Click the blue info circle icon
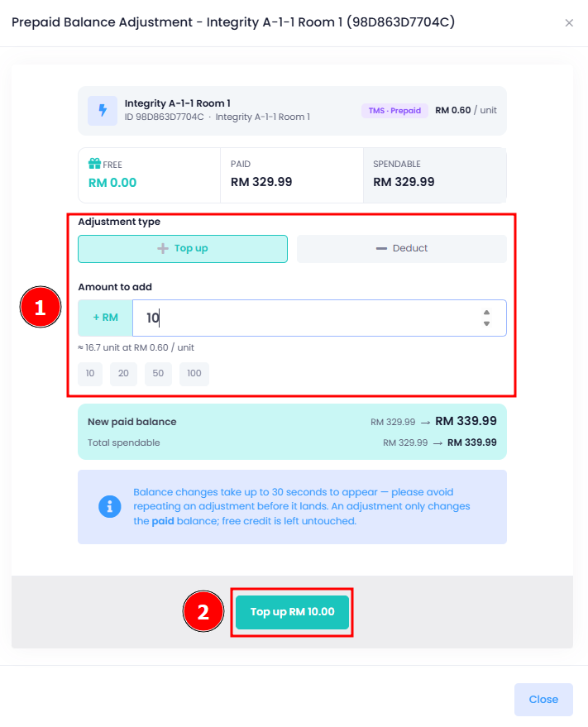 (x=110, y=507)
